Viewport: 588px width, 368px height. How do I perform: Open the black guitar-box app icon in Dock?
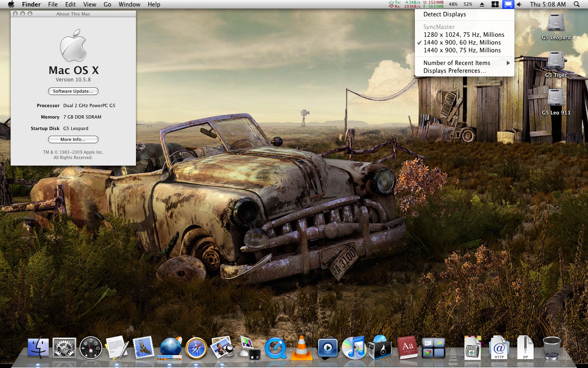coord(380,348)
